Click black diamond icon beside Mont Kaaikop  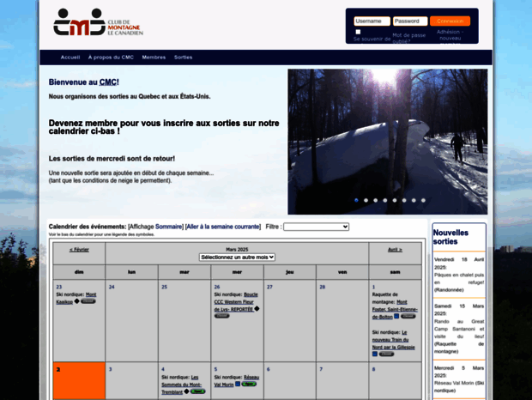coord(76,301)
